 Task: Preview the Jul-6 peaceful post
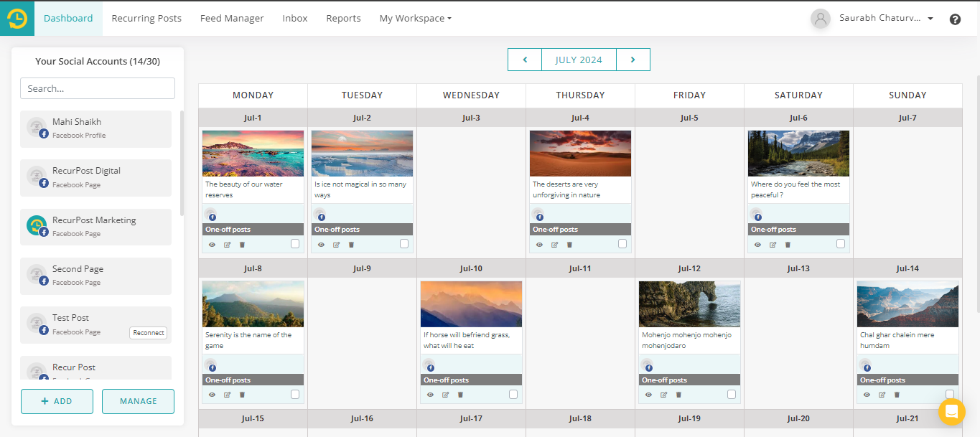[758, 245]
